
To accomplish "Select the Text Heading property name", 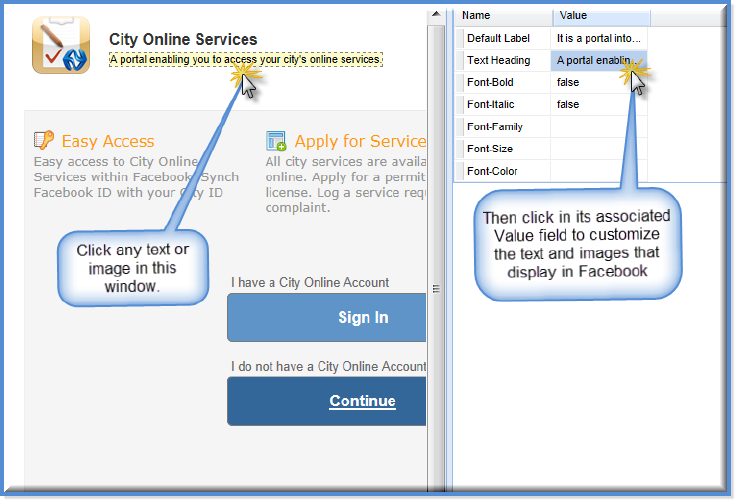I will click(x=498, y=60).
